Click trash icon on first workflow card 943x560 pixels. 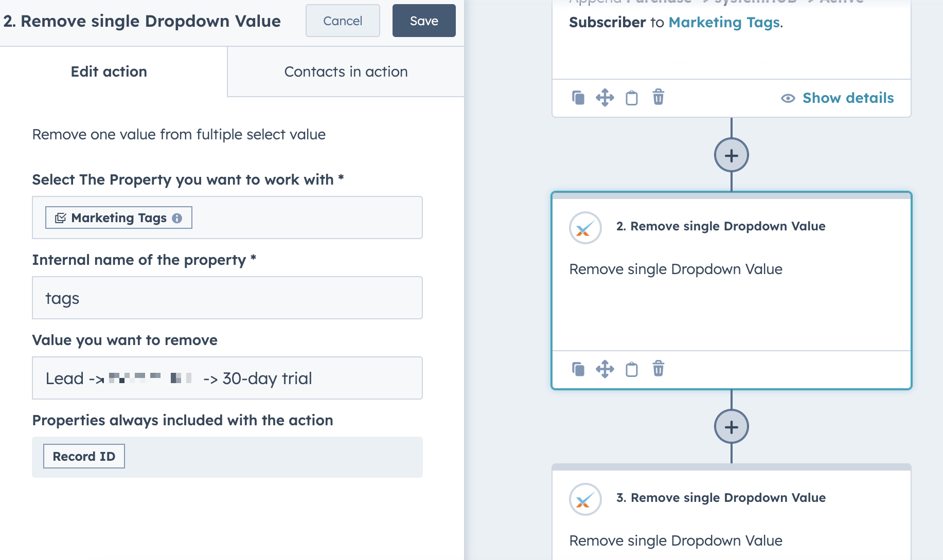(657, 97)
